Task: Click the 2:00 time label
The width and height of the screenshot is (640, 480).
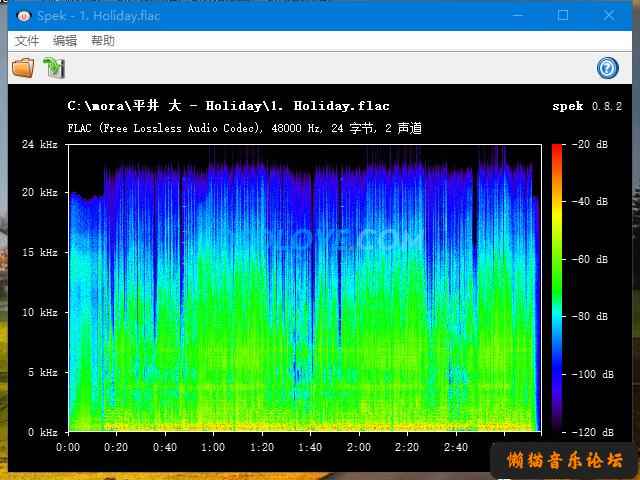Action: click(x=359, y=447)
